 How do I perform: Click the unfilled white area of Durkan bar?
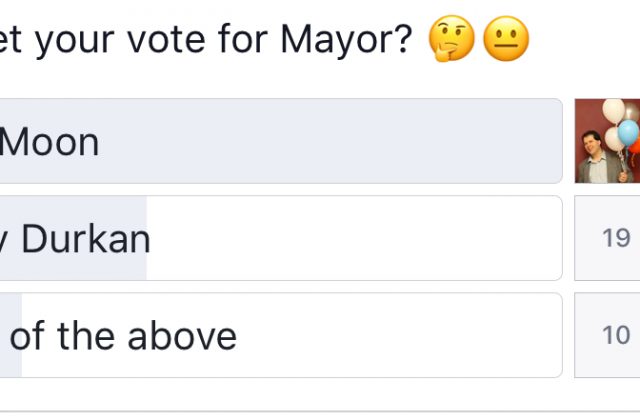point(354,238)
